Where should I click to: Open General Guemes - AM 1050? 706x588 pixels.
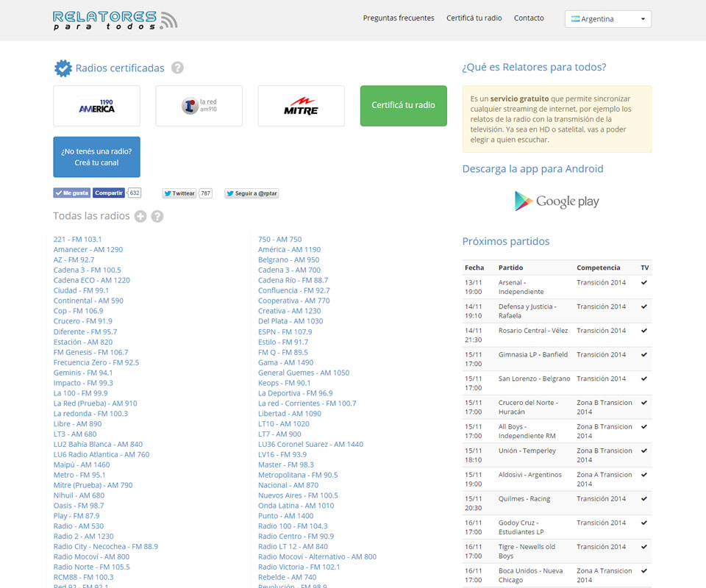click(304, 373)
